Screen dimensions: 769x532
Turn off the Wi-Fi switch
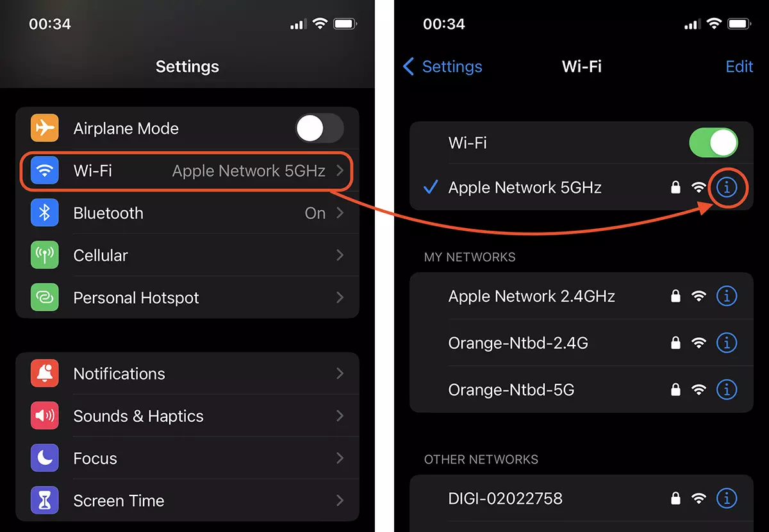(713, 142)
